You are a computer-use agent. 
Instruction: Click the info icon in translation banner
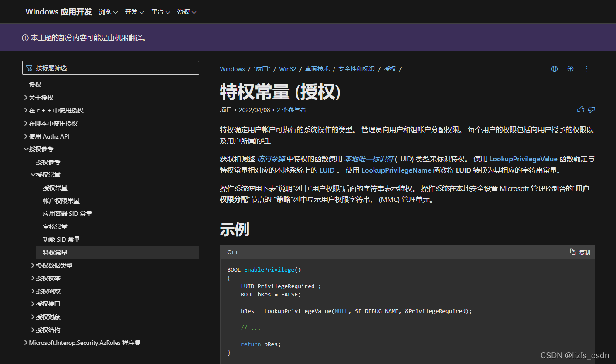[x=25, y=38]
